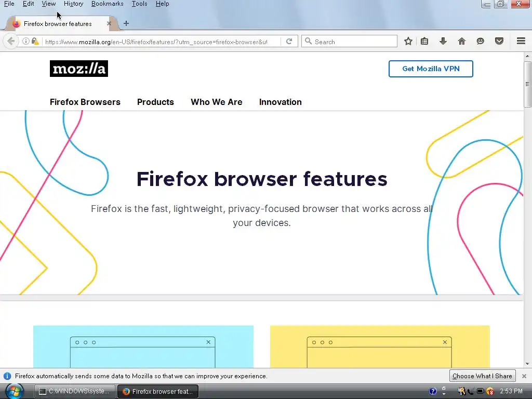Screen dimensions: 532x399
Task: Open the History menu
Action: click(x=73, y=4)
